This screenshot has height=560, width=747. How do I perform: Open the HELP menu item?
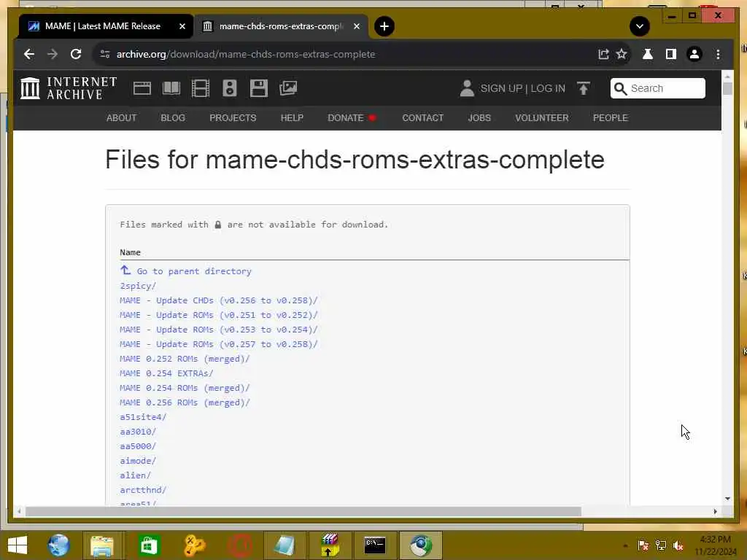(x=292, y=117)
